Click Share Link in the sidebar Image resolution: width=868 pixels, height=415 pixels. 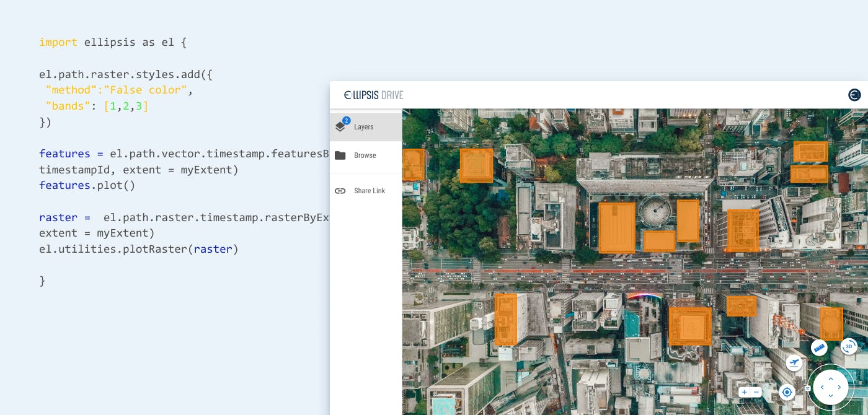click(x=369, y=191)
